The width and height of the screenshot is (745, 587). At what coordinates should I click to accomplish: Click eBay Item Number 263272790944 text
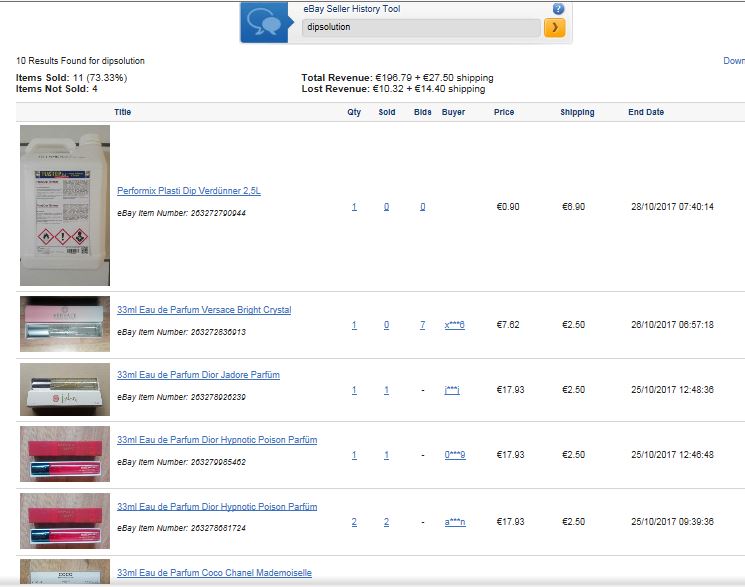pos(181,213)
